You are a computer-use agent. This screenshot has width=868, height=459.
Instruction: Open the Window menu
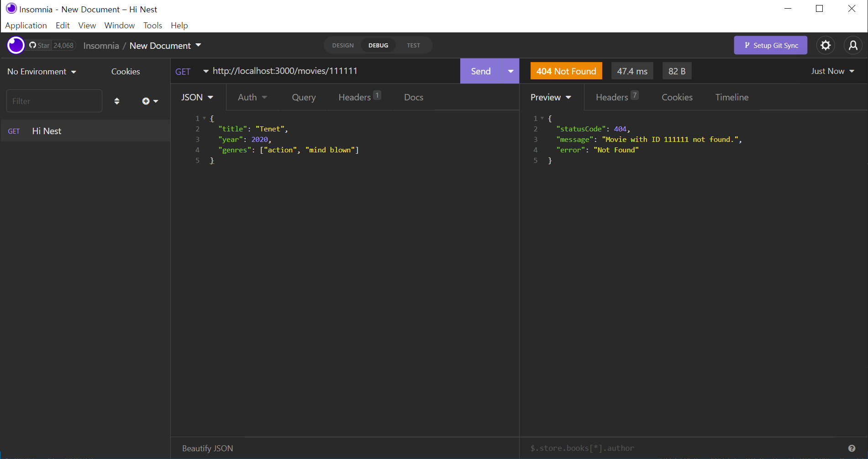pos(120,25)
